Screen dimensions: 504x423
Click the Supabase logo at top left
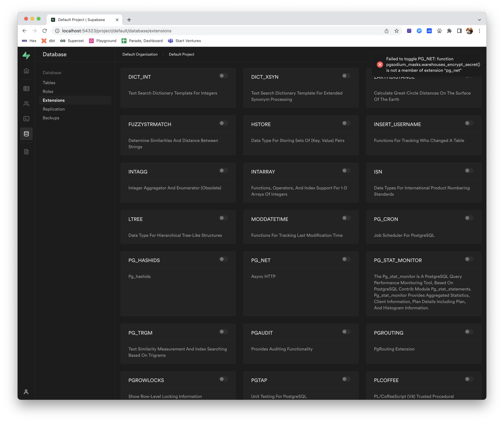click(x=26, y=55)
